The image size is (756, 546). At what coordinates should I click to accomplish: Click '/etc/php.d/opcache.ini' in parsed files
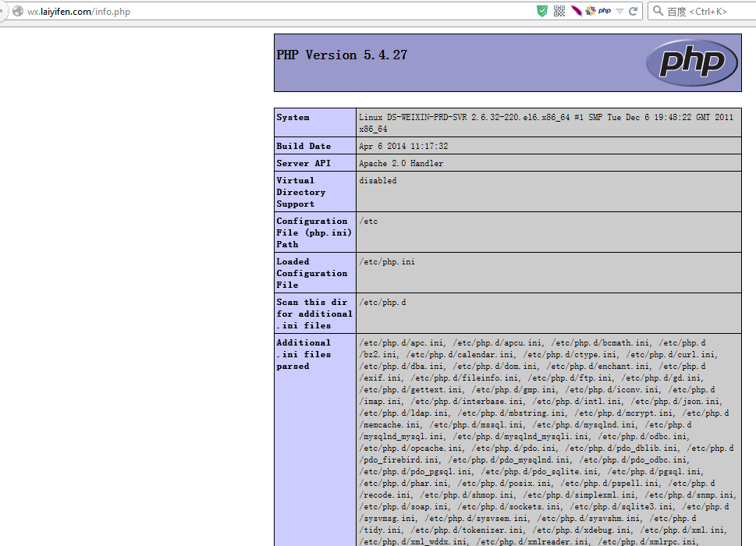click(411, 448)
